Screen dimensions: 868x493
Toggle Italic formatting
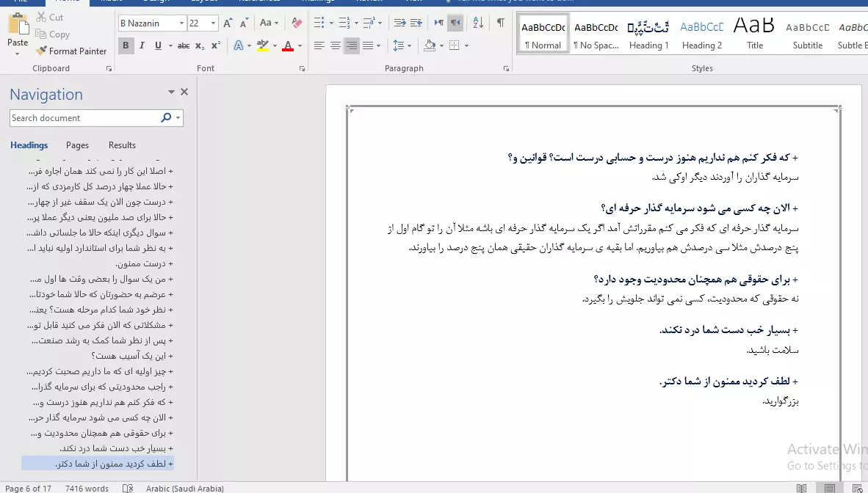click(x=142, y=46)
